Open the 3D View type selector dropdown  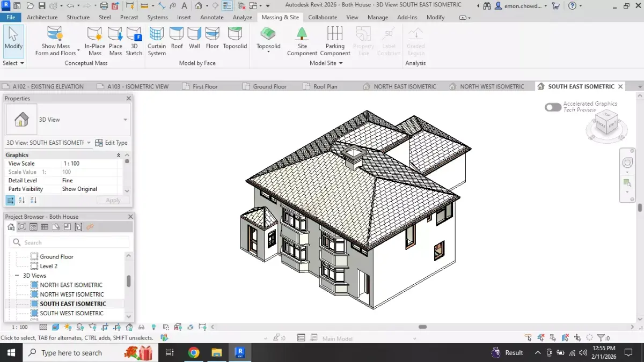[126, 120]
